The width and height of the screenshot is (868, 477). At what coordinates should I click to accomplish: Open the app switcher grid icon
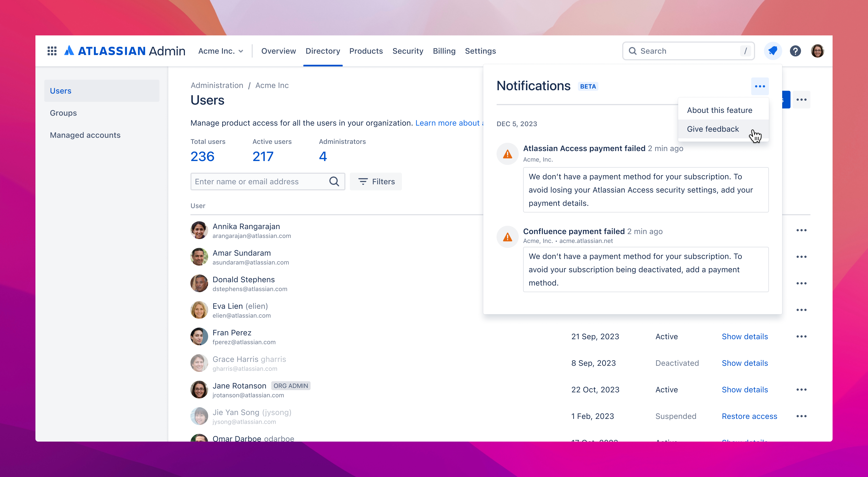tap(52, 51)
